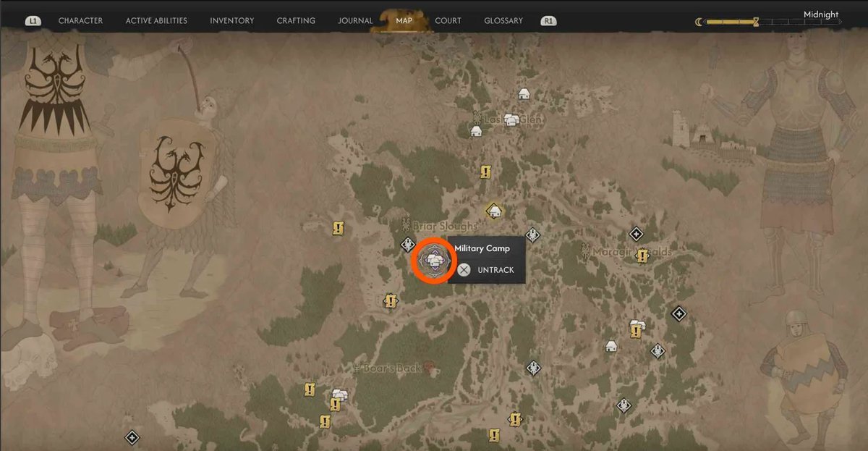Select quest marker overlapping the Maragir label
Image resolution: width=868 pixels, height=451 pixels.
click(x=641, y=255)
